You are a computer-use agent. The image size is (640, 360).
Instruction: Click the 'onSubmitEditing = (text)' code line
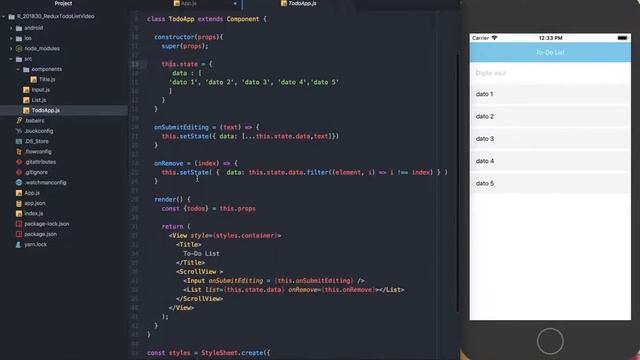[207, 127]
